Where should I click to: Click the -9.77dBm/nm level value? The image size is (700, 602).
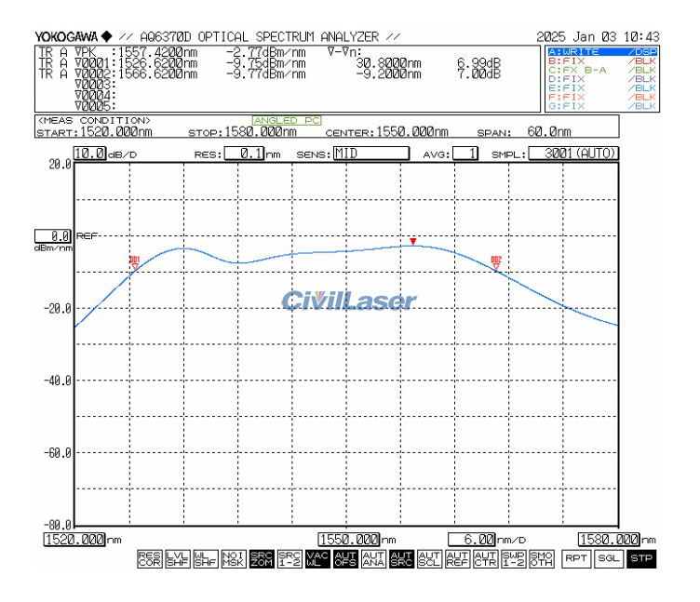(266, 74)
